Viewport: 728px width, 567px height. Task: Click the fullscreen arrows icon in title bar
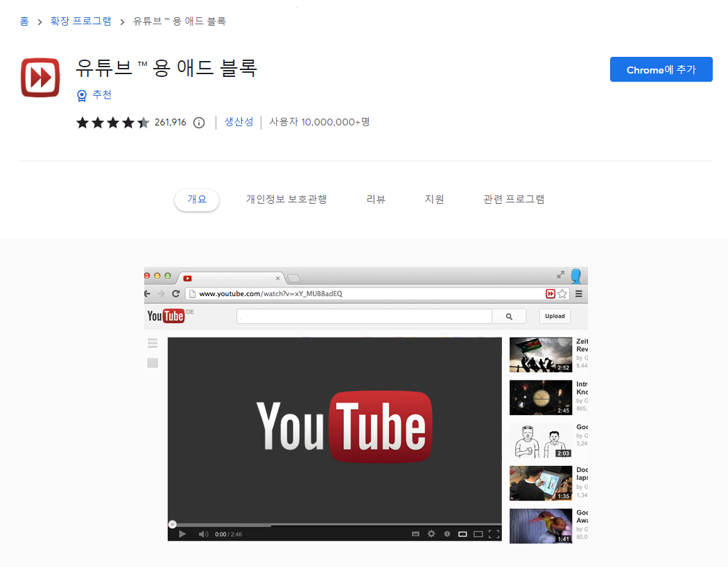click(560, 274)
